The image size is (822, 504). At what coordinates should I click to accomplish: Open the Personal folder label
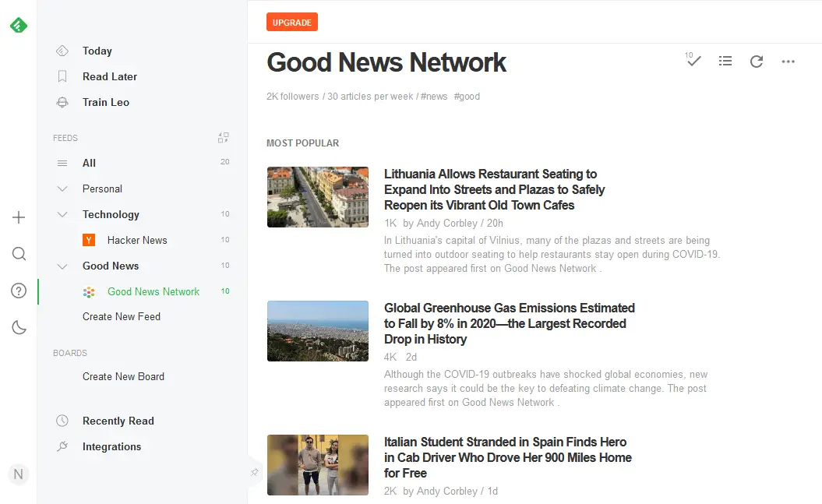pos(102,189)
